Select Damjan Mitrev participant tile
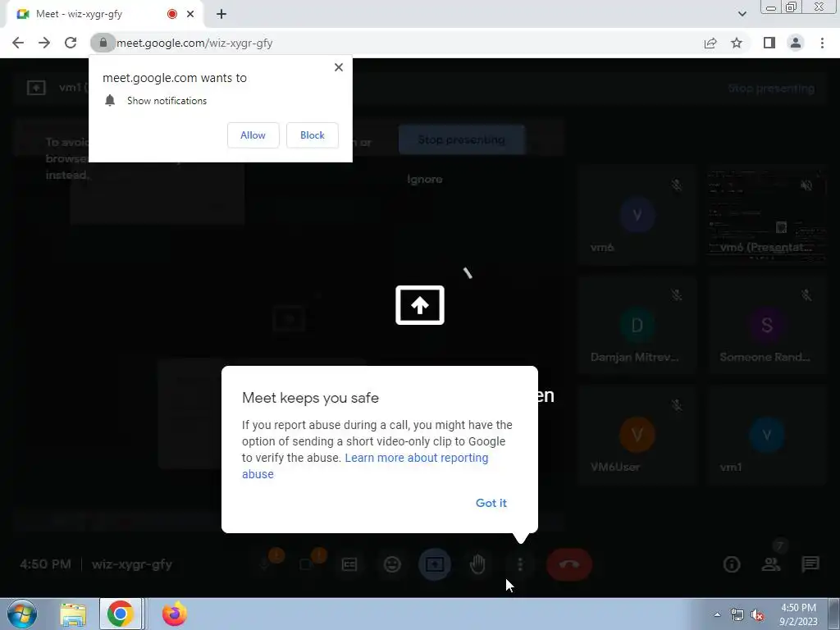Viewport: 840px width, 630px height. [637, 325]
